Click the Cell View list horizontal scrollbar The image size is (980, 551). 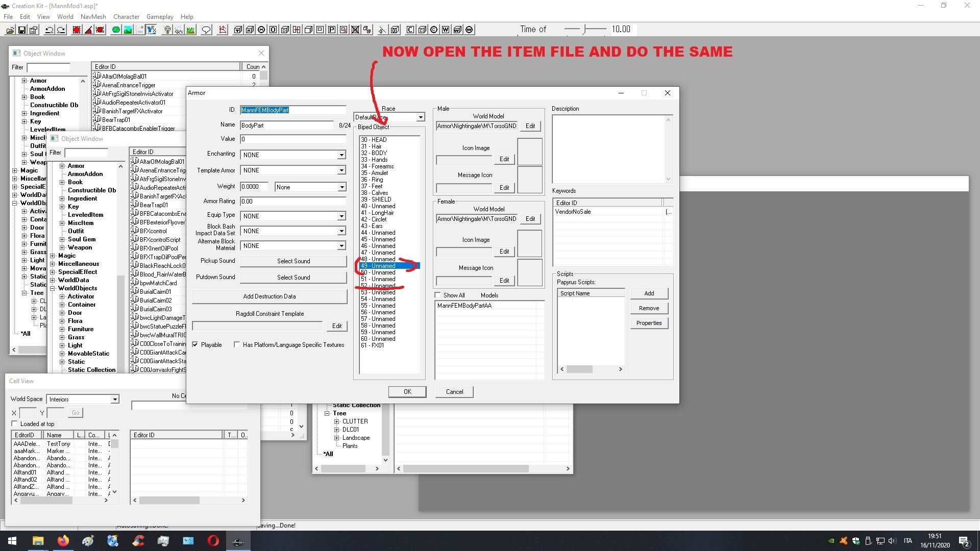coord(61,500)
